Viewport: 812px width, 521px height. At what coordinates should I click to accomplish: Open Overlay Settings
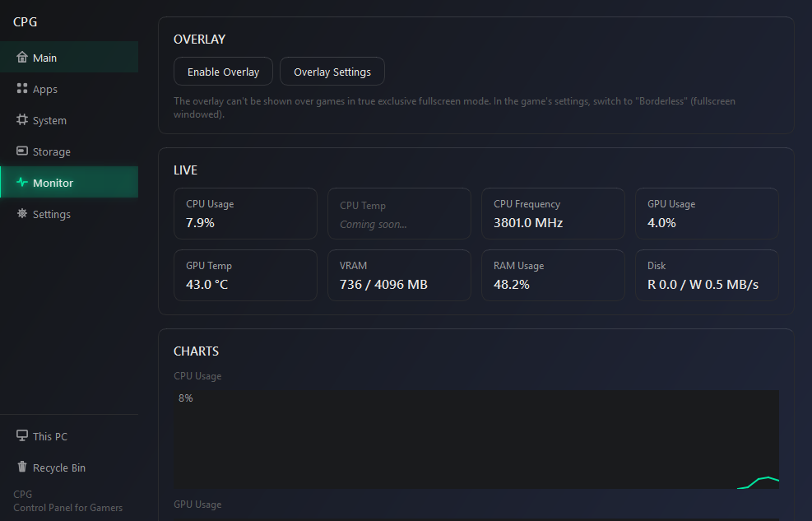point(332,72)
